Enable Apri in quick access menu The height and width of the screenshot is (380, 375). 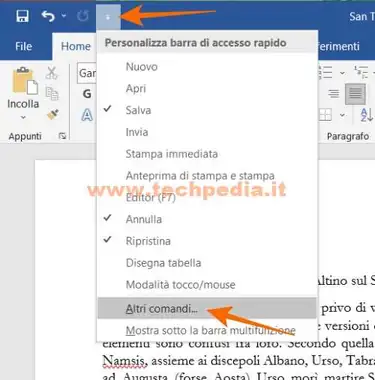207,88
